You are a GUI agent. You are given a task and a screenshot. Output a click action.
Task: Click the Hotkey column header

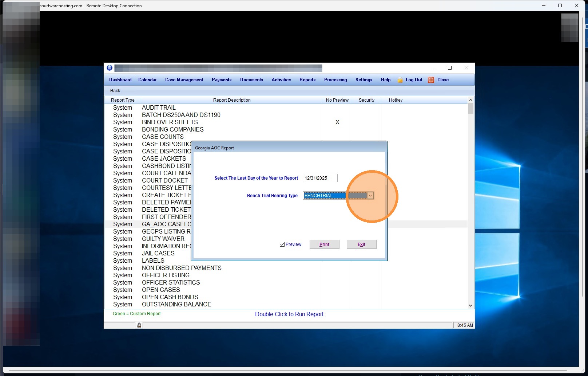[396, 100]
